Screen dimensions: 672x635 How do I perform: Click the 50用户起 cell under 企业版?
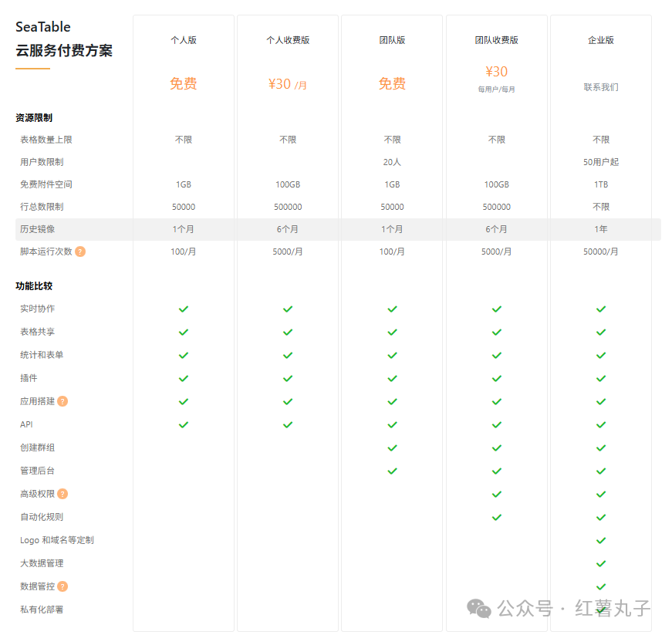601,162
